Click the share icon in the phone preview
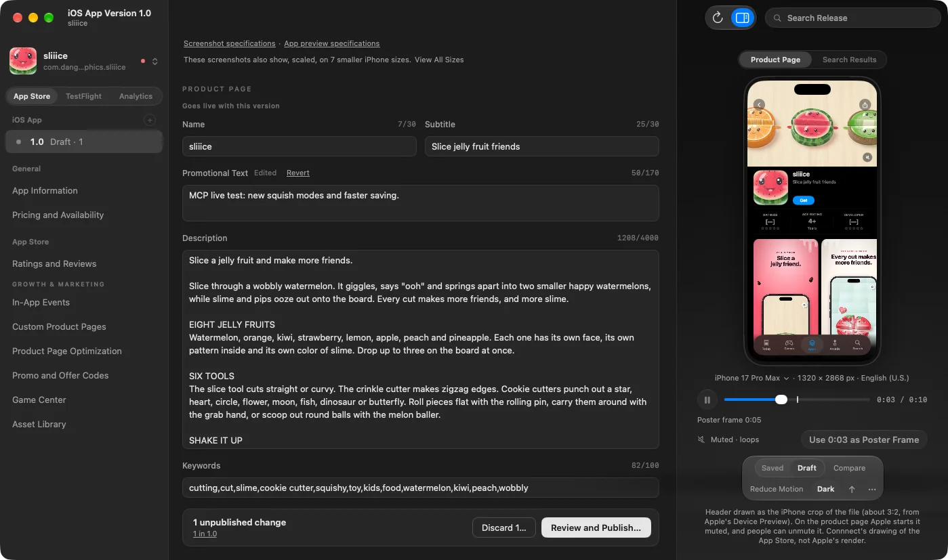The image size is (948, 560). [865, 104]
